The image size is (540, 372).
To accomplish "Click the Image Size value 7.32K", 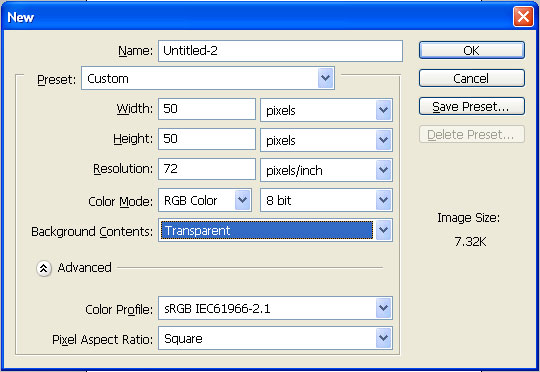I will pyautogui.click(x=470, y=242).
